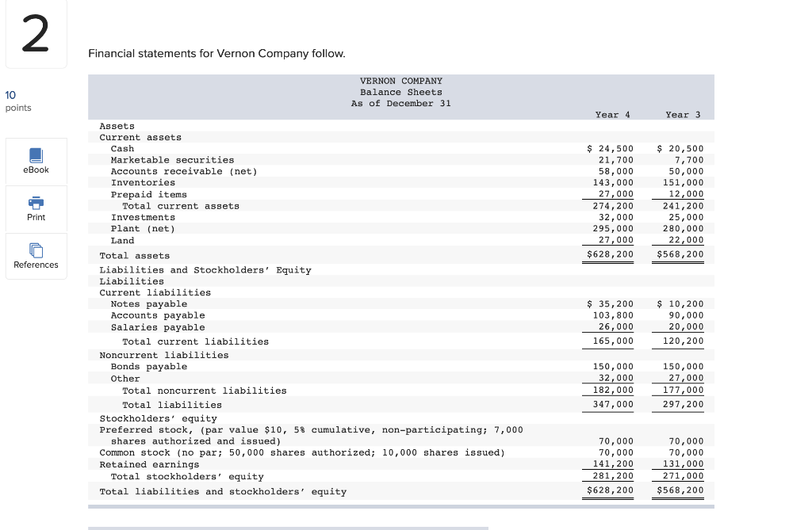This screenshot has height=530, width=812.
Task: Click the 297,200 total liabilities value
Action: point(684,405)
